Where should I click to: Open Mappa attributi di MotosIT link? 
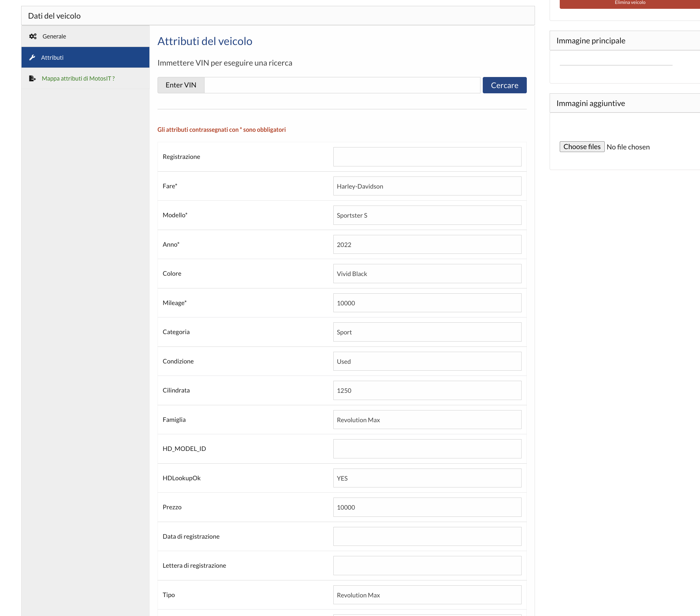pos(78,78)
